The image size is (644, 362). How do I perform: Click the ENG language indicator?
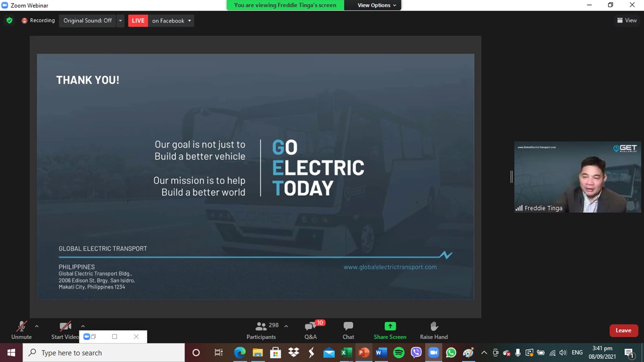coord(577,352)
